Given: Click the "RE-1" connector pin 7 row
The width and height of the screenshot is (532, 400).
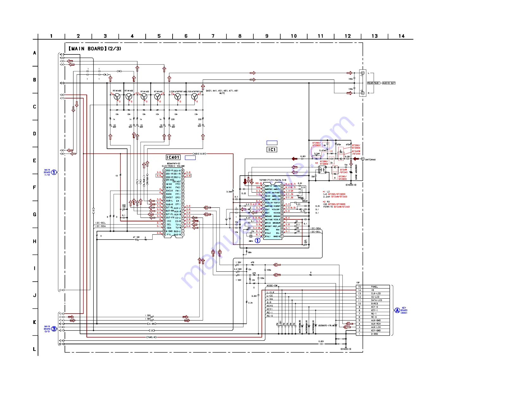Looking at the screenshot, I should [373, 314].
